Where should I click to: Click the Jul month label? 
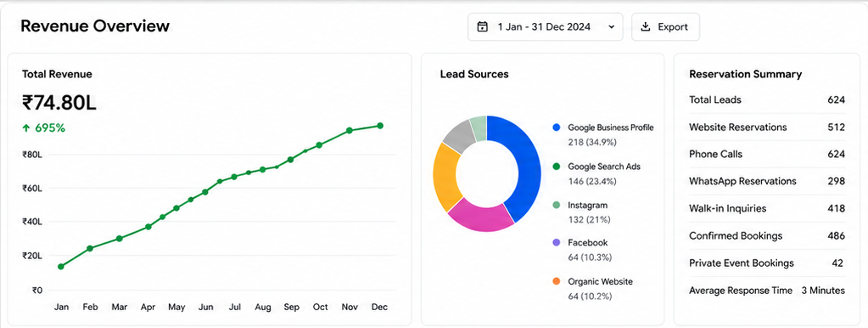click(235, 307)
